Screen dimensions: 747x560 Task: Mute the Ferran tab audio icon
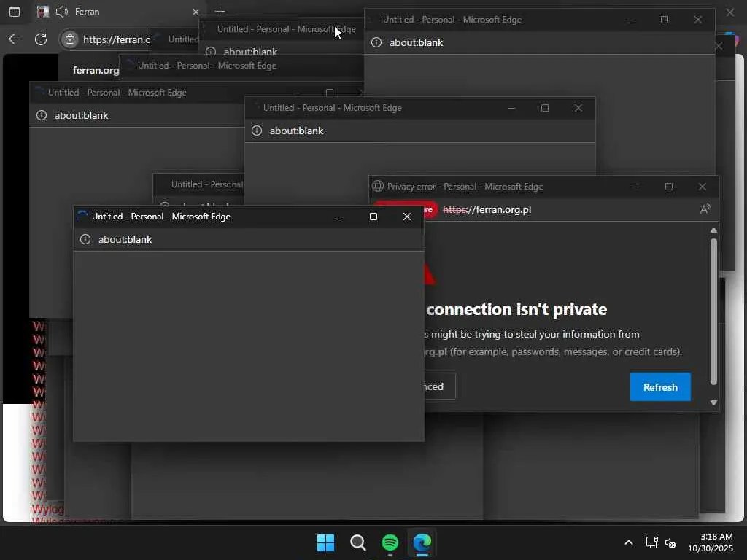(61, 12)
